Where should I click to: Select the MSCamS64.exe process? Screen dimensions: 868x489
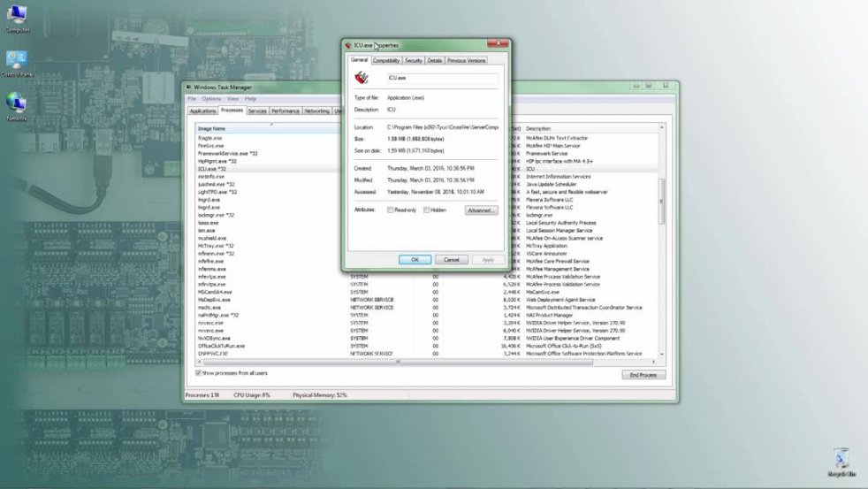(215, 292)
